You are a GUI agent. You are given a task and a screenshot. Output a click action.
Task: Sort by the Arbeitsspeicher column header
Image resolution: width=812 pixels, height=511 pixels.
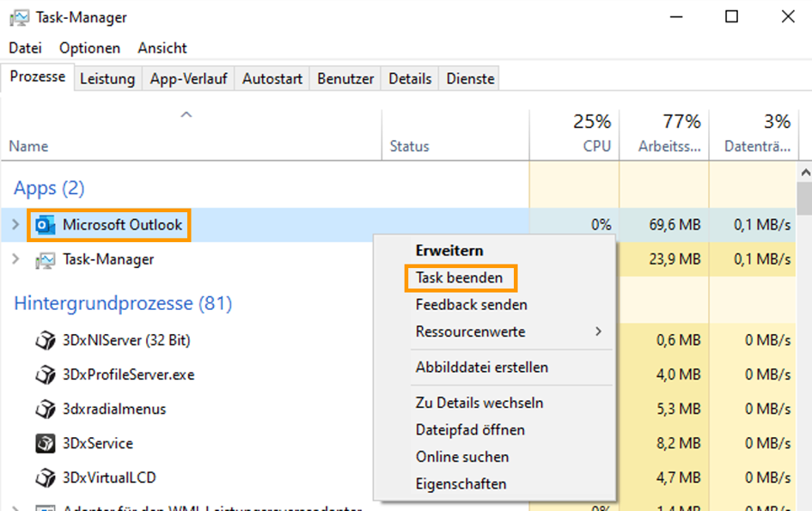point(664,135)
